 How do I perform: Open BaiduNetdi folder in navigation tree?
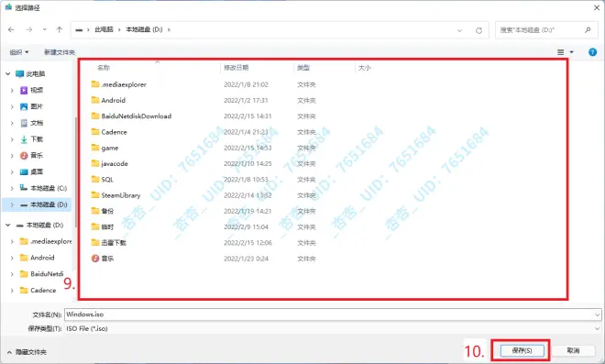point(47,274)
